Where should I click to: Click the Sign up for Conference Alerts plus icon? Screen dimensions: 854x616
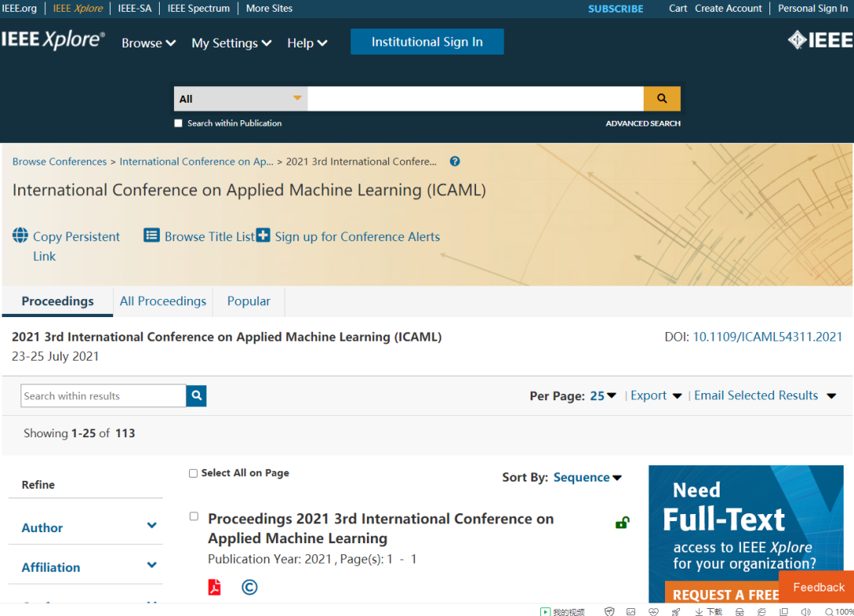coord(263,236)
